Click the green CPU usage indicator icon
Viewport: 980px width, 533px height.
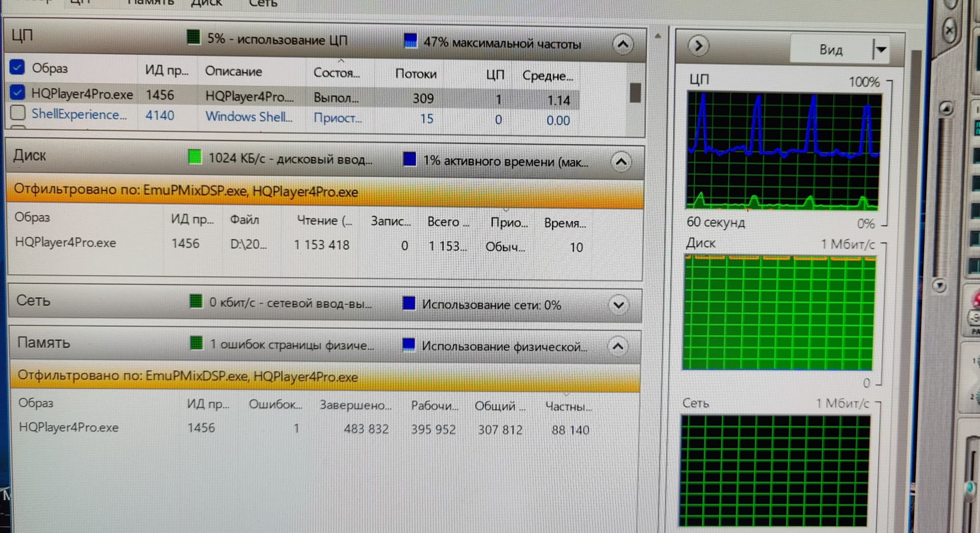[x=193, y=37]
